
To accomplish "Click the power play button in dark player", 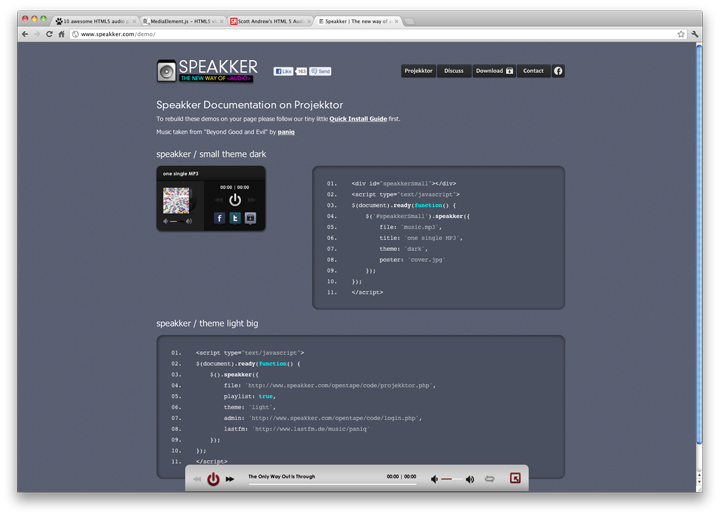I will pos(235,200).
